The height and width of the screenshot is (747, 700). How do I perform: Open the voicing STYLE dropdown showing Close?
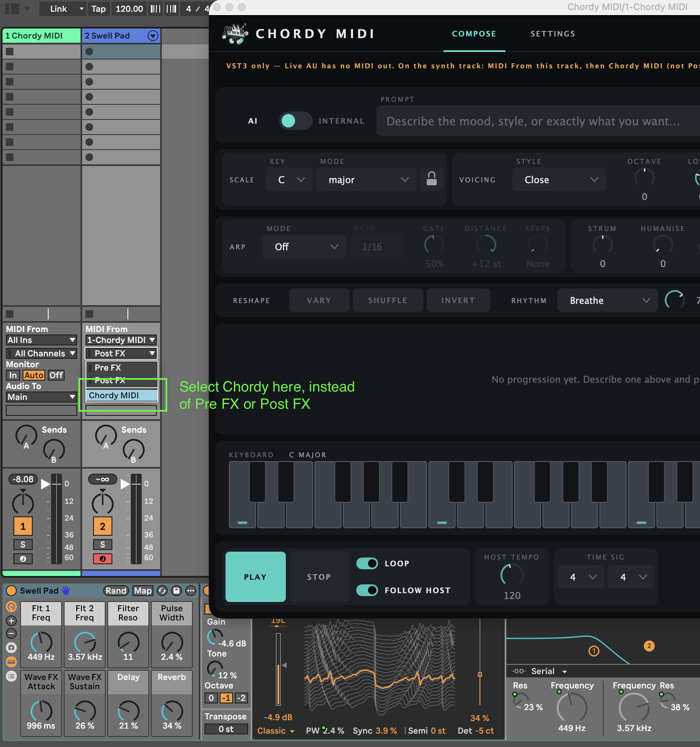(x=559, y=179)
